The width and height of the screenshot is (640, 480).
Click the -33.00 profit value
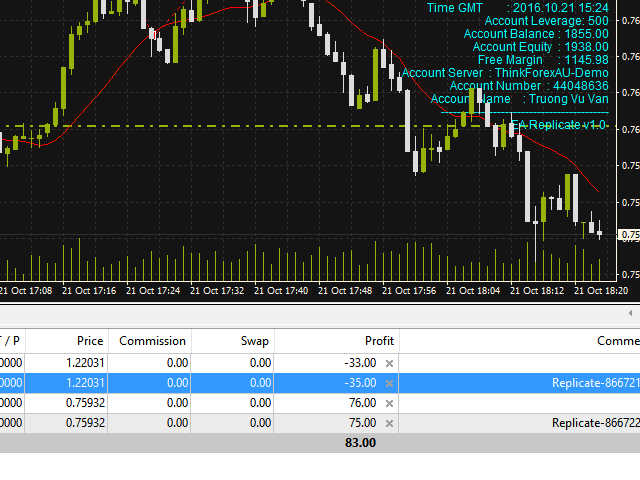[x=360, y=363]
